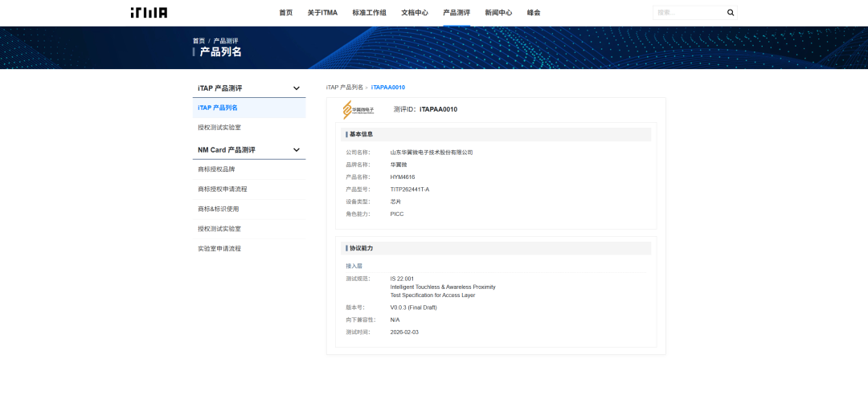This screenshot has height=395, width=868.
Task: Open the 文档中心 menu item
Action: click(415, 13)
